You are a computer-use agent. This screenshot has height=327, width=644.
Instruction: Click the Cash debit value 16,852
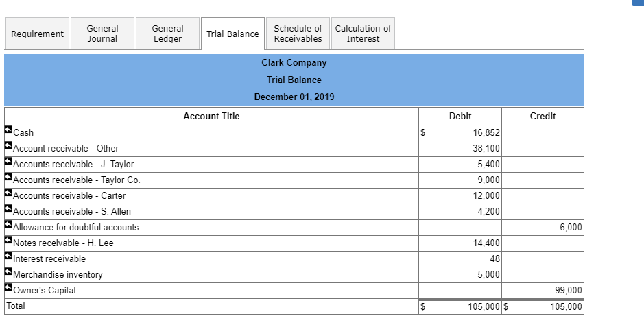486,132
